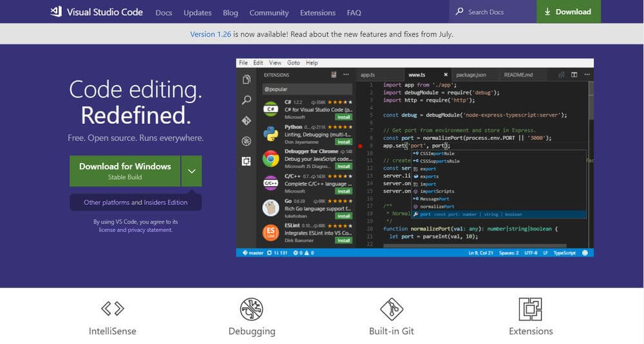This screenshot has width=644, height=344.
Task: Click the @popular extensions search box
Action: (x=307, y=89)
